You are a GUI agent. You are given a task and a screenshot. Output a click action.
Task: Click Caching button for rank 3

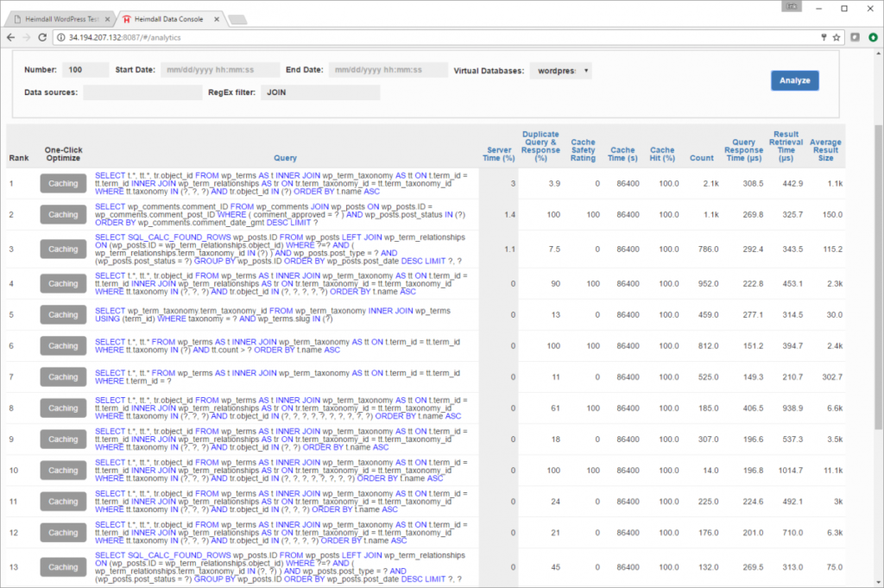[x=63, y=249]
